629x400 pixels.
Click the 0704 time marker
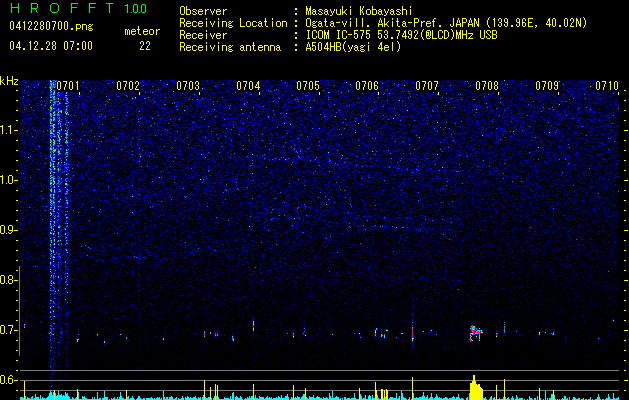[x=248, y=85]
